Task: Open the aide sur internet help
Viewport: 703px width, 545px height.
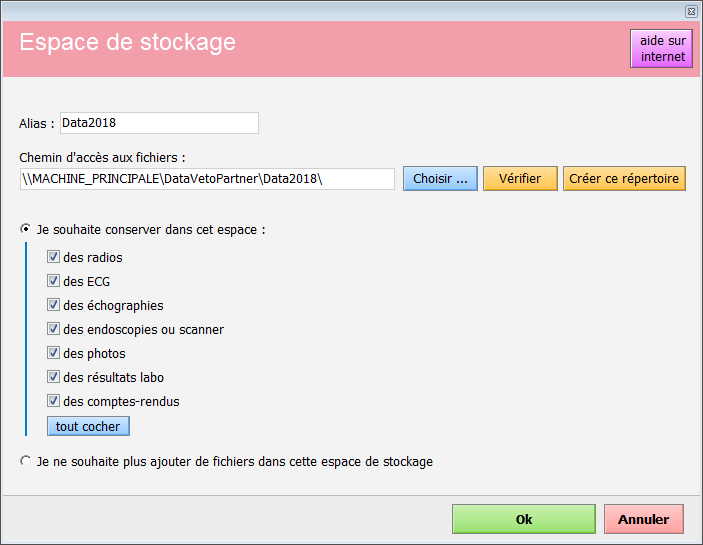Action: [x=661, y=48]
